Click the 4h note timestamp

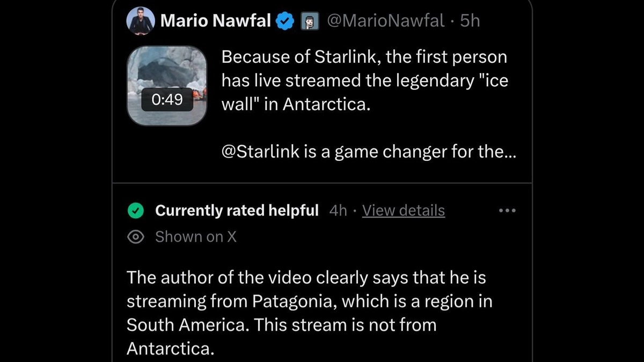point(338,211)
